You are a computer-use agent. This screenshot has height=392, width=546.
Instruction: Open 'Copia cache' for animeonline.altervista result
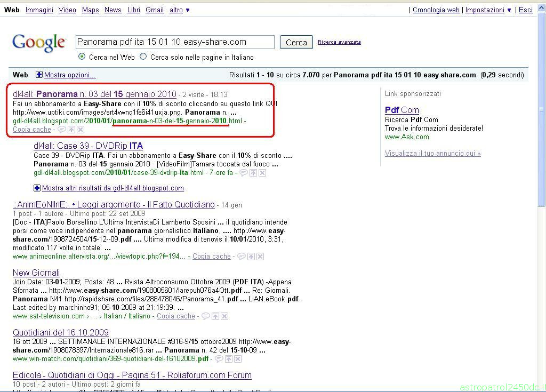[x=212, y=257]
